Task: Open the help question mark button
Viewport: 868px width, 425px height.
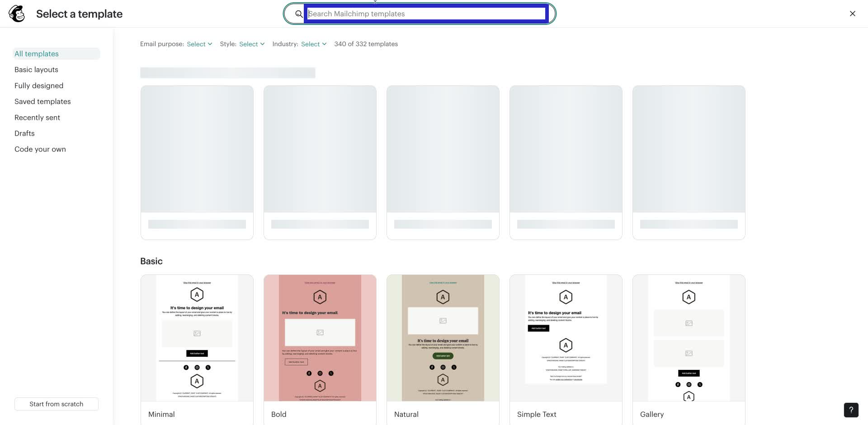Action: [851, 410]
